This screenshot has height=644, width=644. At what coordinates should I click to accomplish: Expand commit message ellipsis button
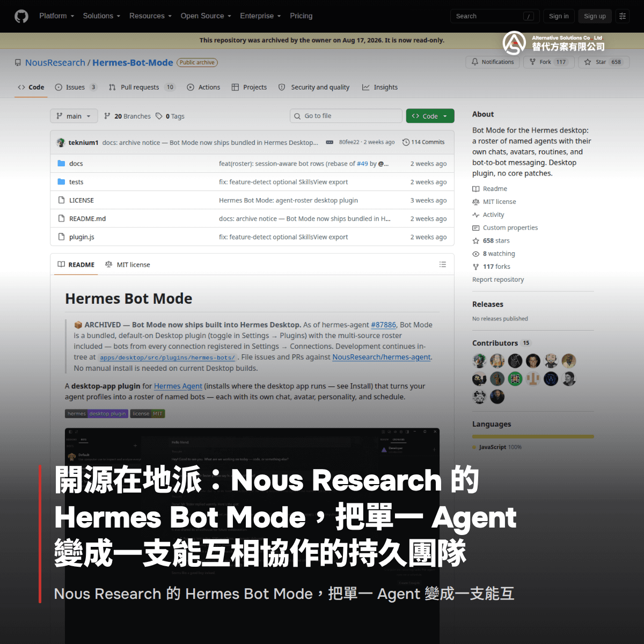tap(330, 142)
